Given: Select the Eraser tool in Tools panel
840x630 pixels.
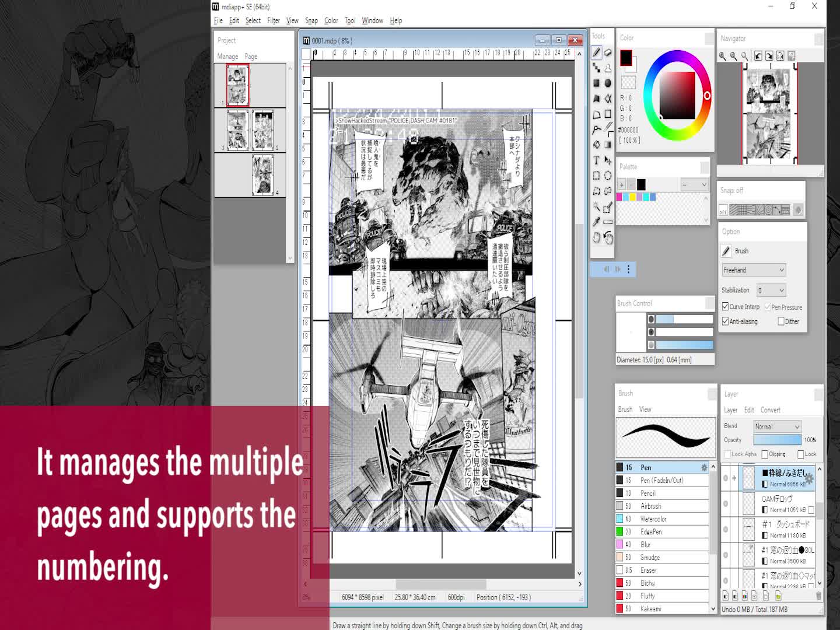Looking at the screenshot, I should click(608, 52).
